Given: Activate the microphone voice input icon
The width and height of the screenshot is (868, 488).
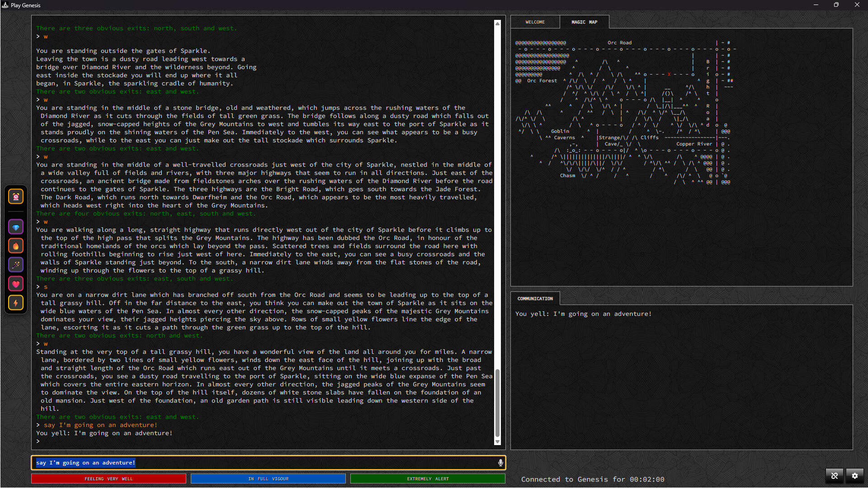Looking at the screenshot, I should click(x=500, y=463).
